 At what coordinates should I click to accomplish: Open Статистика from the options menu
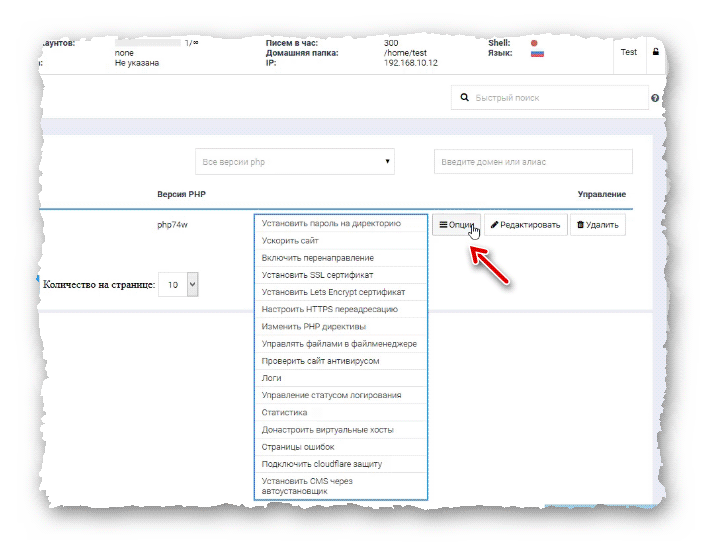(340, 412)
